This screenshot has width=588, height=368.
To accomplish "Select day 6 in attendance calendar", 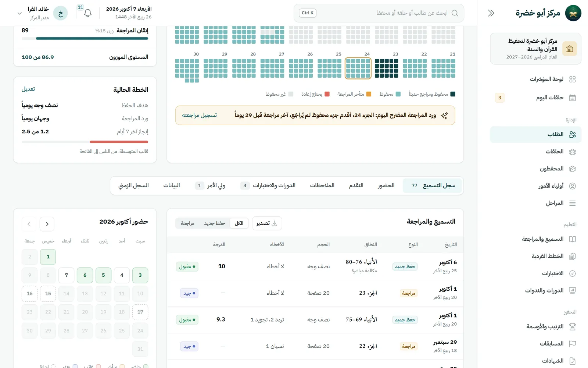I will click(85, 275).
